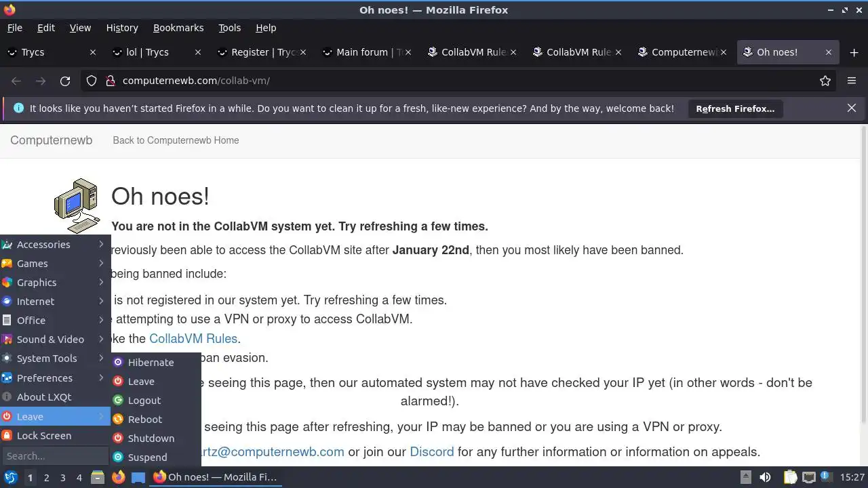Close the 'Main forum' tab
The width and height of the screenshot is (868, 488).
pyautogui.click(x=408, y=52)
